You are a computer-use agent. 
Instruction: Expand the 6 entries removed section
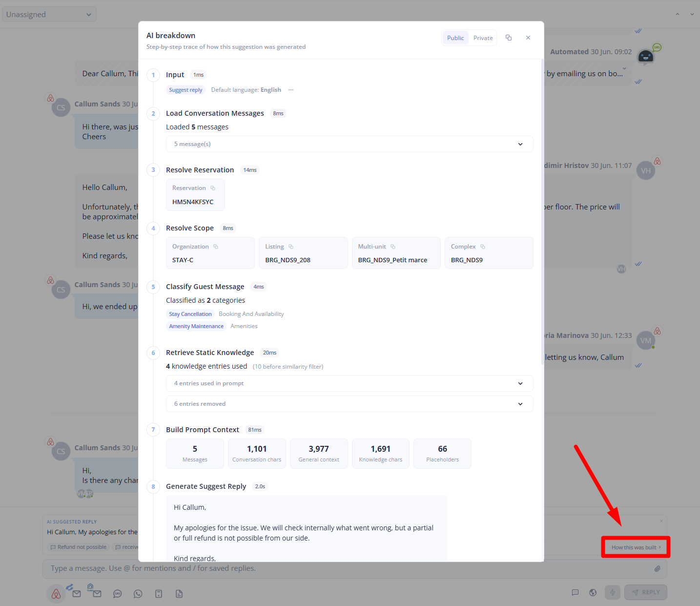pyautogui.click(x=350, y=404)
